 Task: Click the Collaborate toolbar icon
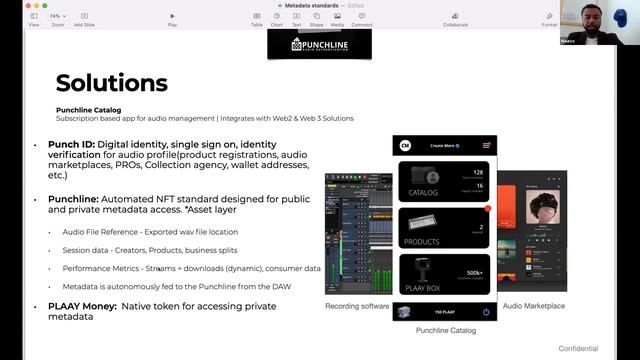(x=455, y=19)
